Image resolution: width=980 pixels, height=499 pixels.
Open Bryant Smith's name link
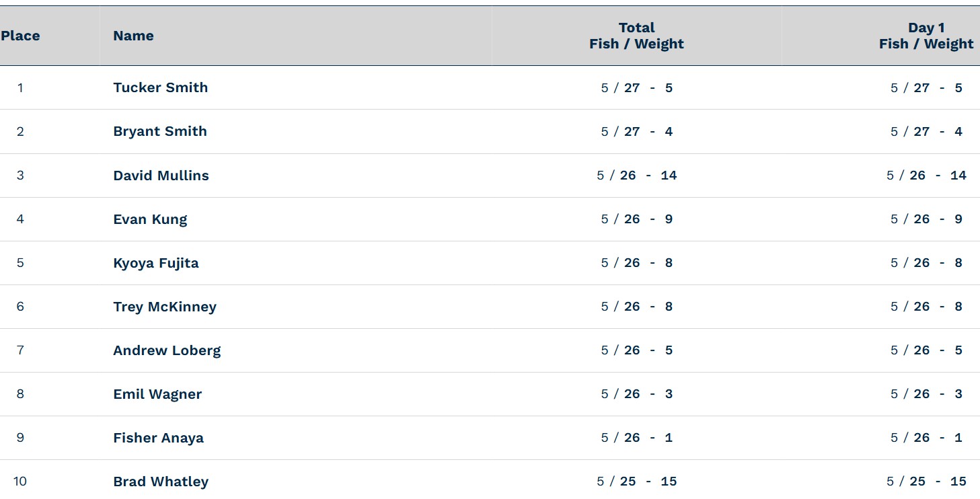160,131
